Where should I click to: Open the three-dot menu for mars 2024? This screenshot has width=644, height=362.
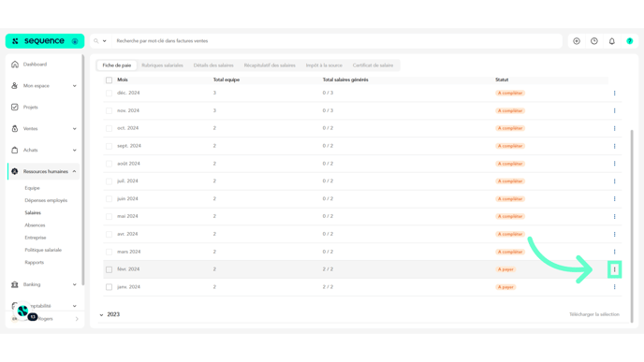pos(614,252)
